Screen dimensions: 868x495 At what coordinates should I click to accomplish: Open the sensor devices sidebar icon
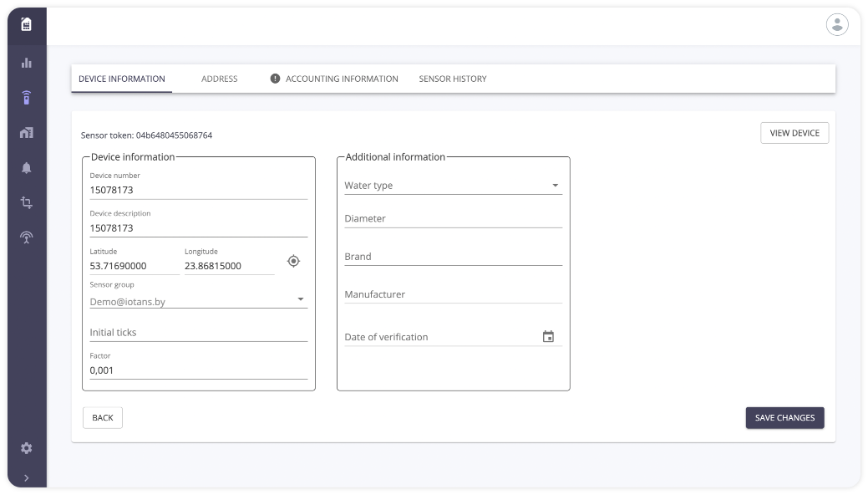(x=26, y=98)
